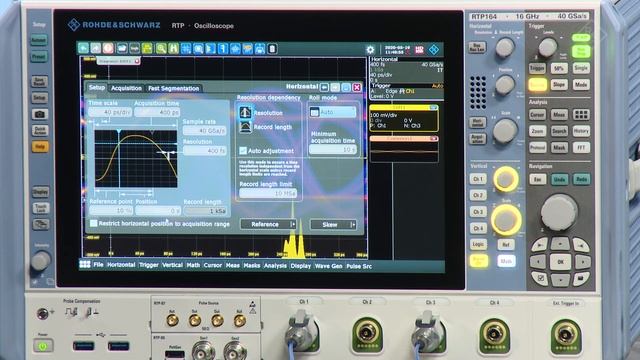The image size is (640, 360).
Task: Switch to the Fast Segmentation tab
Action: pos(173,88)
